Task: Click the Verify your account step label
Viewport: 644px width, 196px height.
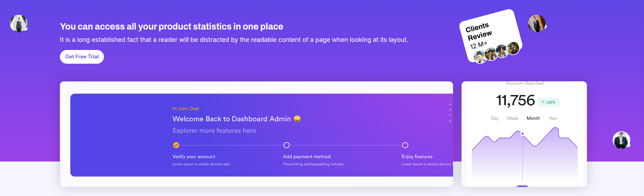Action: [x=194, y=157]
